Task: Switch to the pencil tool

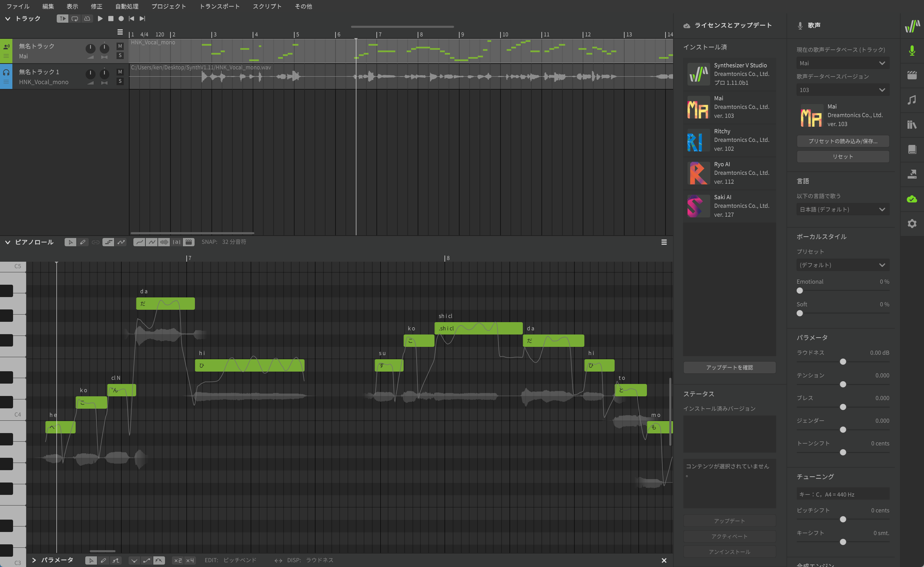Action: tap(83, 242)
